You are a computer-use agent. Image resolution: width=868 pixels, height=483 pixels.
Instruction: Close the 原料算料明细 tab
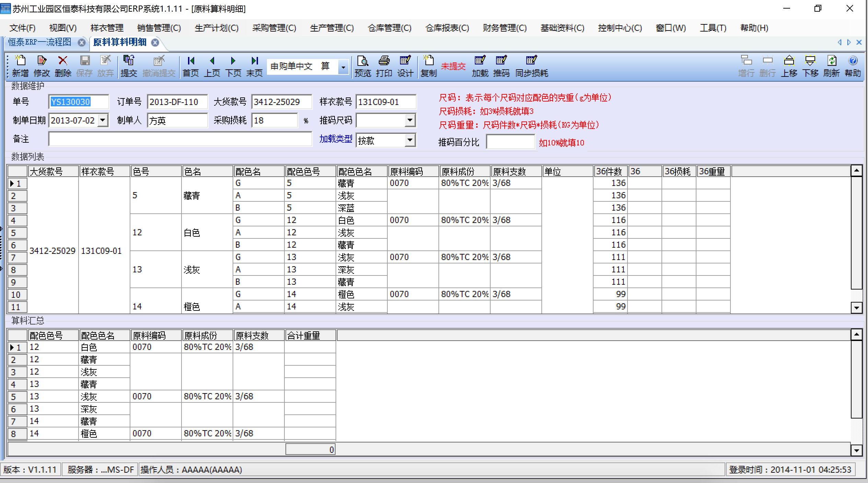(155, 43)
